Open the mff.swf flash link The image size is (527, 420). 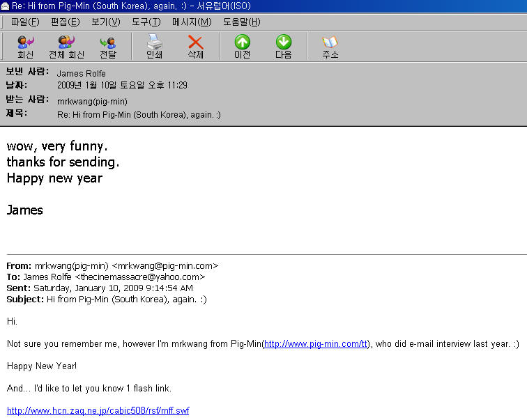coord(98,411)
